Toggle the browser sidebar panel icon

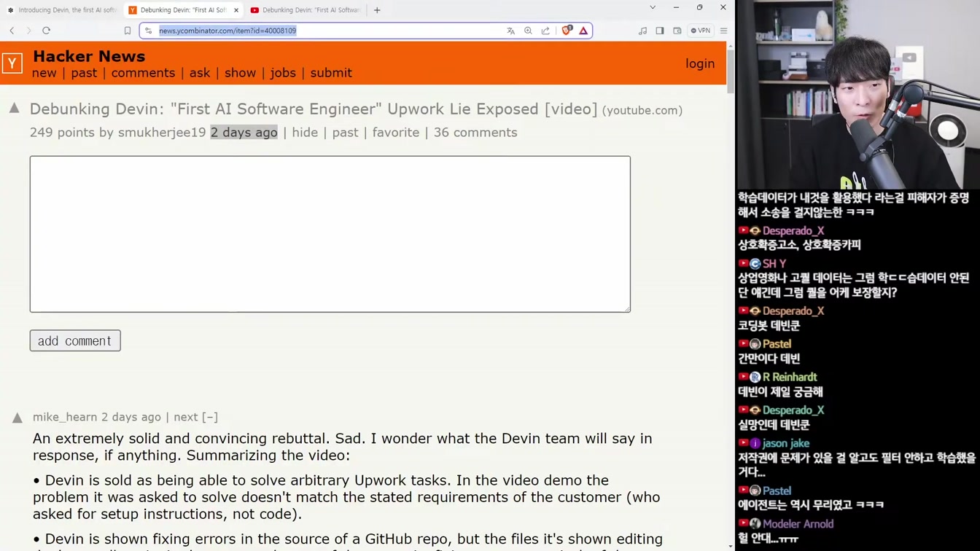click(x=660, y=31)
